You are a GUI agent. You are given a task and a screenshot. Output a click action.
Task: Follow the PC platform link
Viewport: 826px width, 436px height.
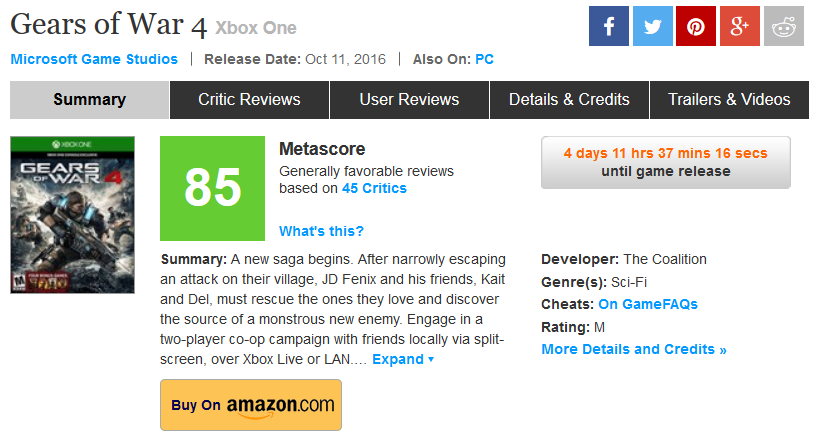(484, 59)
